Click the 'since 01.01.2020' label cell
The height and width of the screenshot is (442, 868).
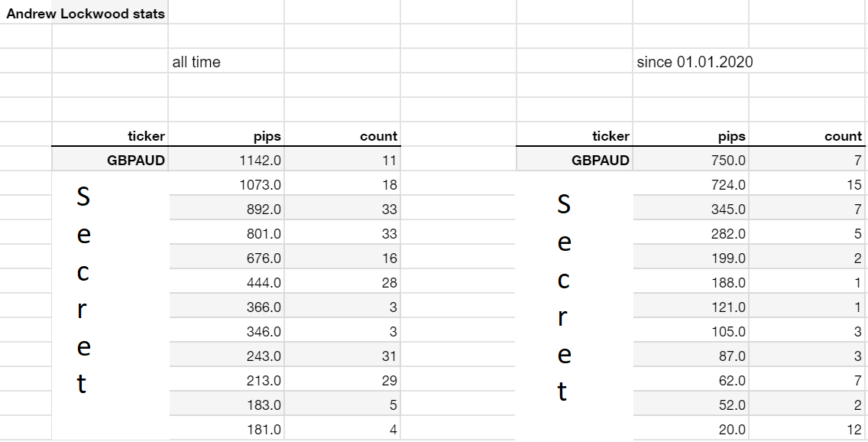point(691,61)
